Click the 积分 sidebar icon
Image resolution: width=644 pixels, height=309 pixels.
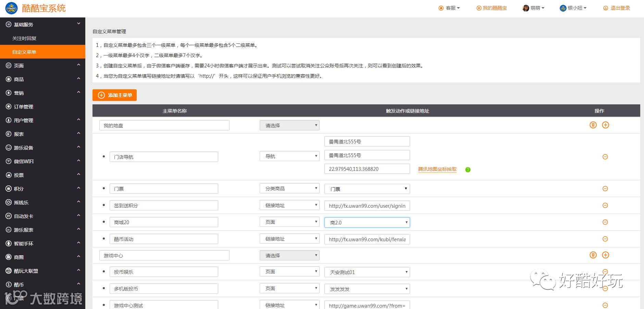coord(9,189)
